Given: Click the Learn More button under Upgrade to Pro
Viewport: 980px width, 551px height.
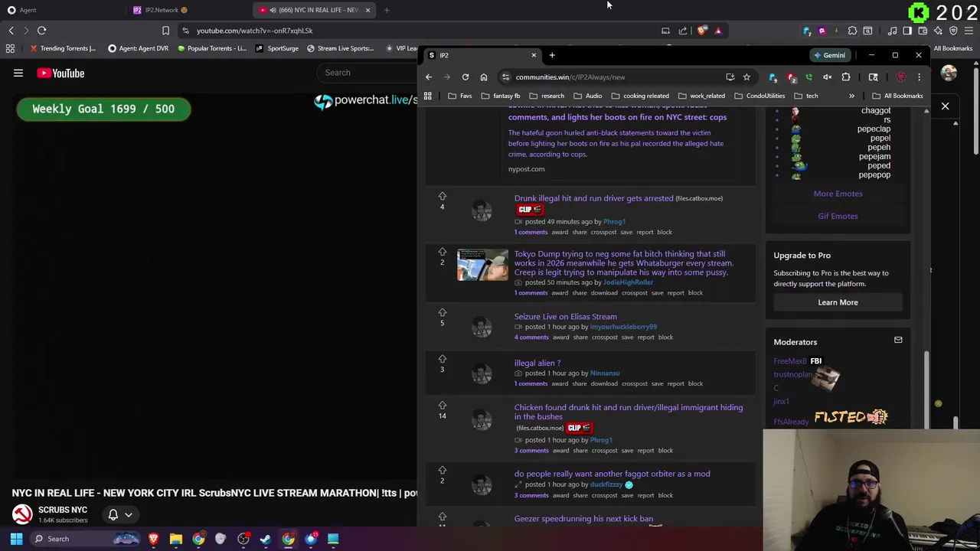Looking at the screenshot, I should [838, 302].
